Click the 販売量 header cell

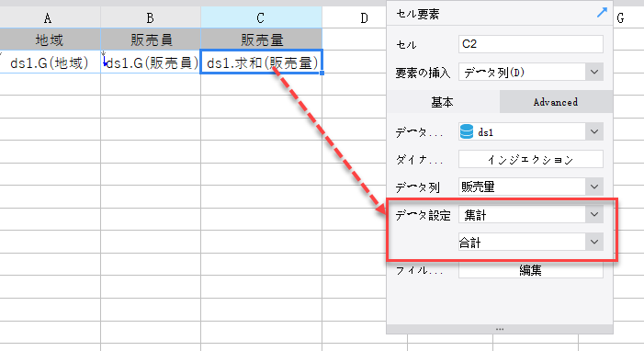(x=262, y=40)
